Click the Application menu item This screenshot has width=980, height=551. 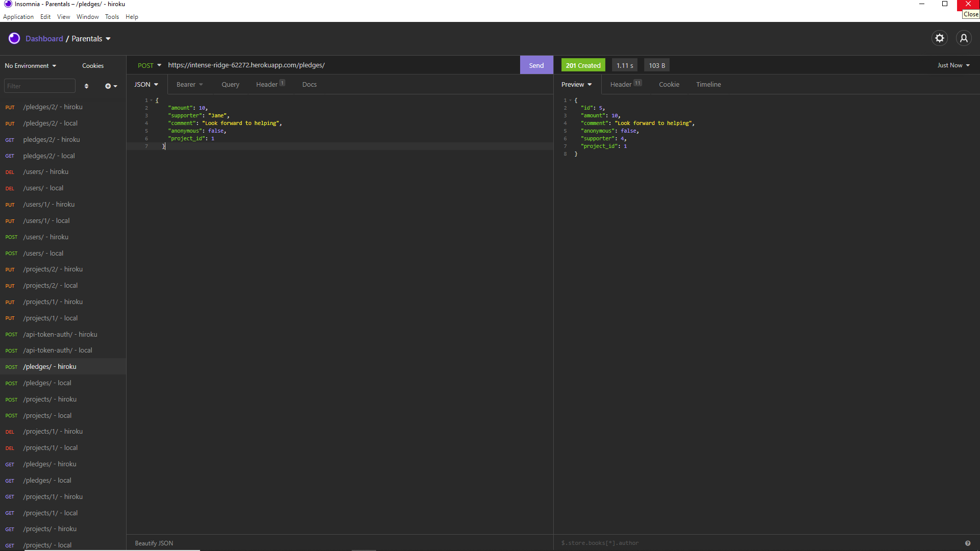click(x=17, y=16)
